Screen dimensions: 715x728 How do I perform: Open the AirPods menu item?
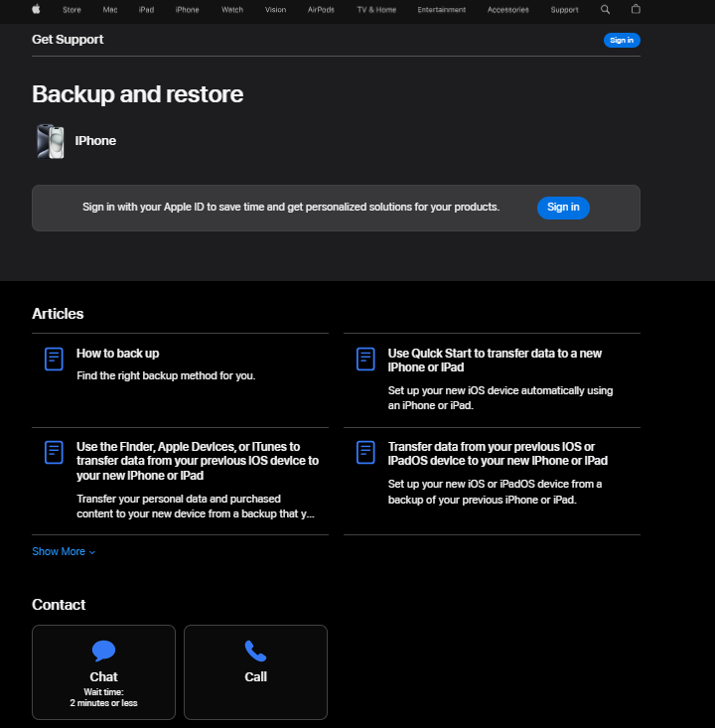tap(321, 10)
